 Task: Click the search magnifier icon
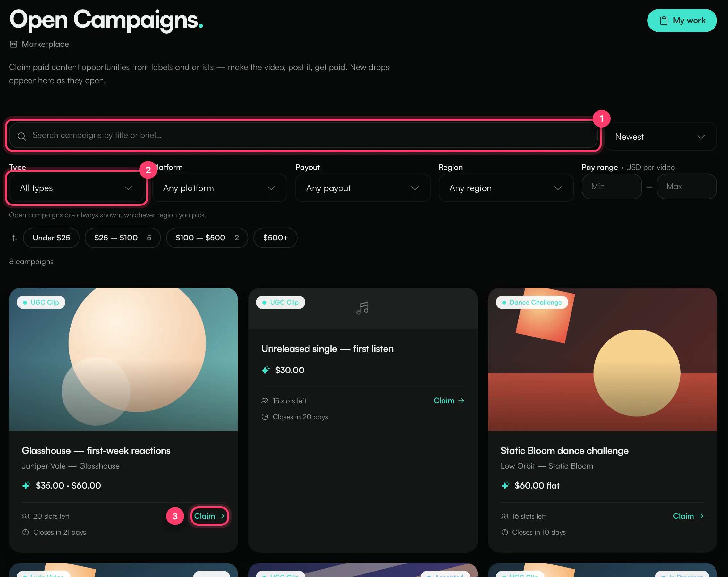(21, 136)
